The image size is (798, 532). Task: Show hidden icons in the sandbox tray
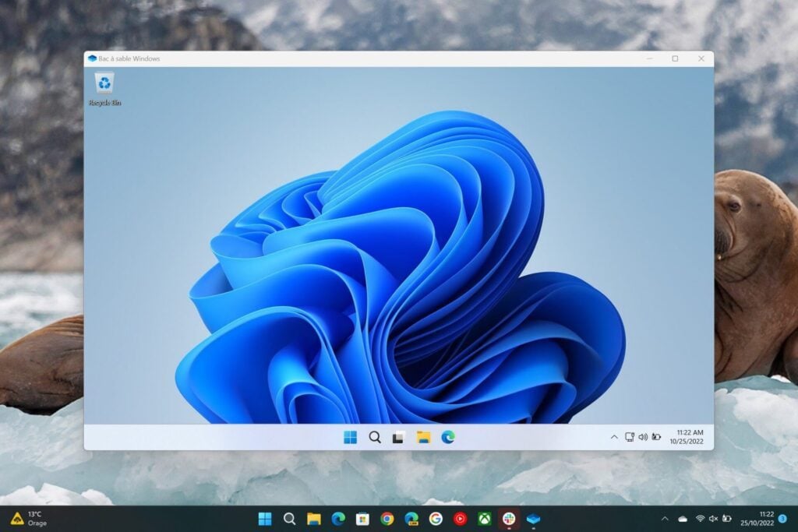[x=614, y=437]
